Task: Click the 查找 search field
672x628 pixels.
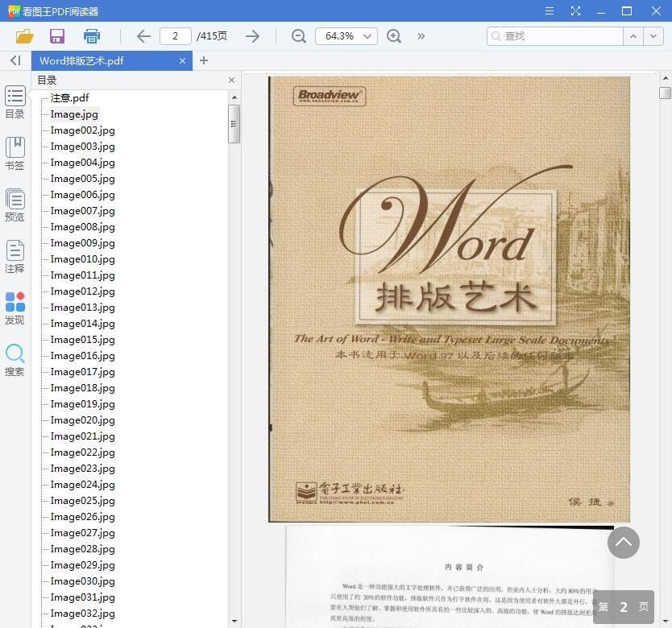Action: click(x=555, y=36)
